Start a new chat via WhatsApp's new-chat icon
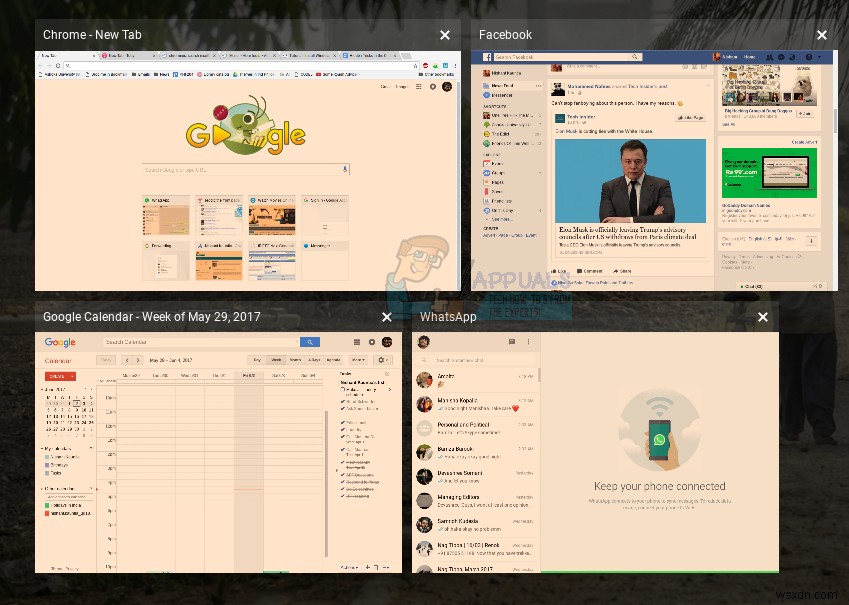Screen dimensions: 849x605 click(512, 342)
